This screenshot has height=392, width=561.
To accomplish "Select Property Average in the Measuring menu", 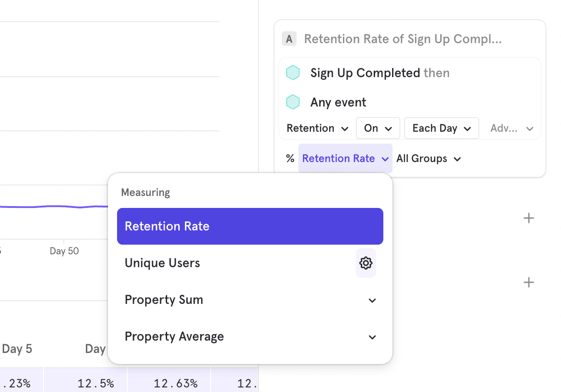I will coord(174,336).
